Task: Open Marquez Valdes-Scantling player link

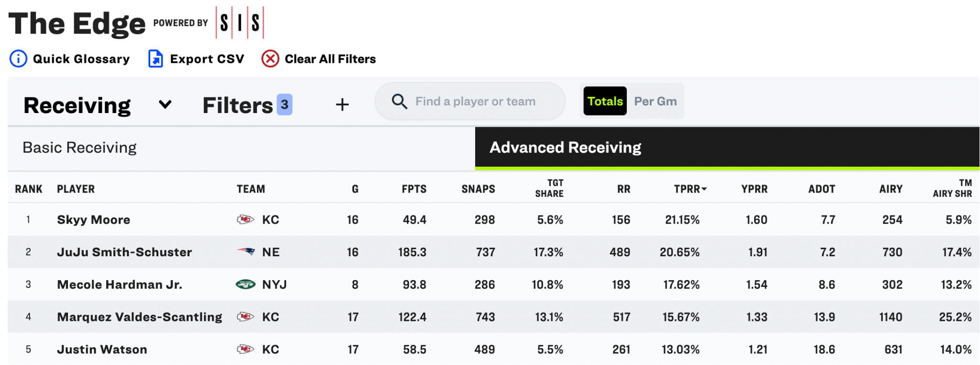Action: (x=140, y=317)
